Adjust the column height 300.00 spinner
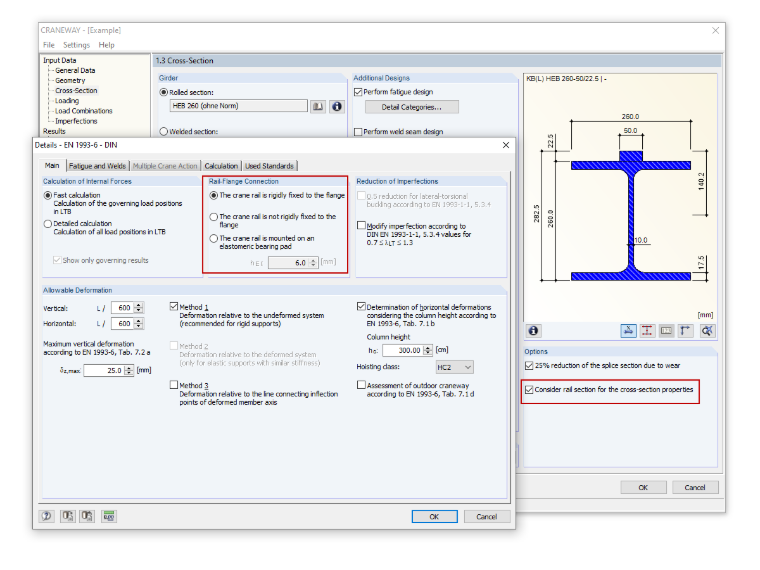 (428, 350)
